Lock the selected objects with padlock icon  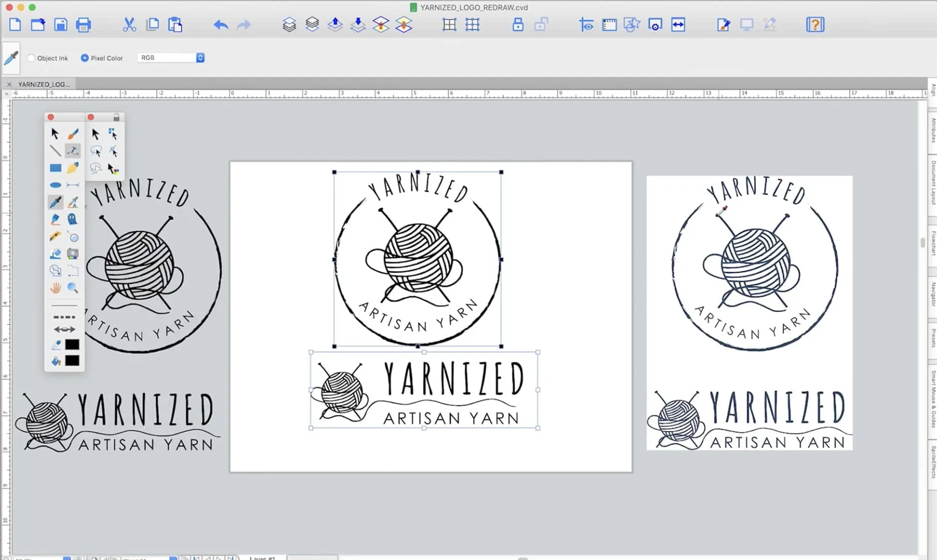tap(518, 25)
